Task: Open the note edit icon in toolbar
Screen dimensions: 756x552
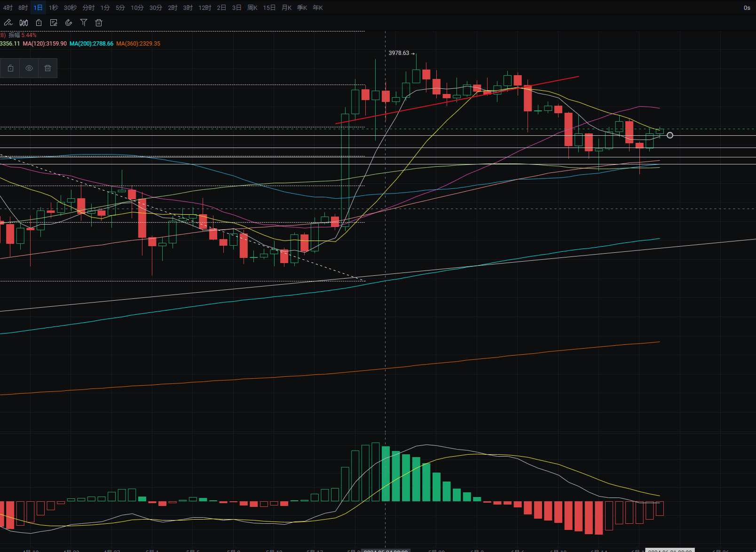Action: [x=54, y=23]
